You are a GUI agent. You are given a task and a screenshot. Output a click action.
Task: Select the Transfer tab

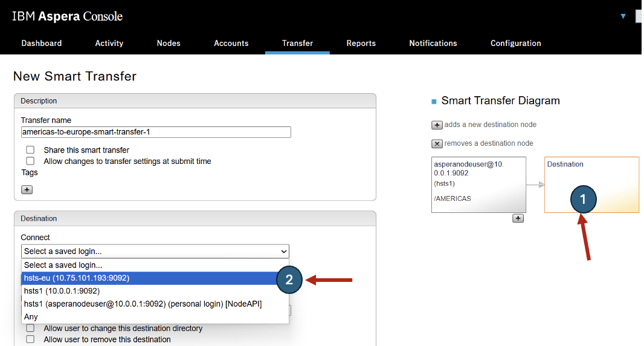[x=297, y=43]
